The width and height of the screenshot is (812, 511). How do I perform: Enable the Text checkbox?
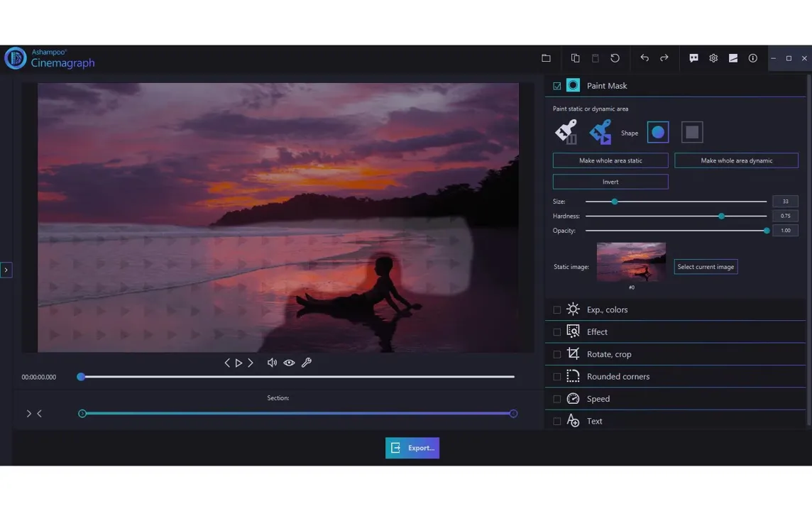[556, 421]
